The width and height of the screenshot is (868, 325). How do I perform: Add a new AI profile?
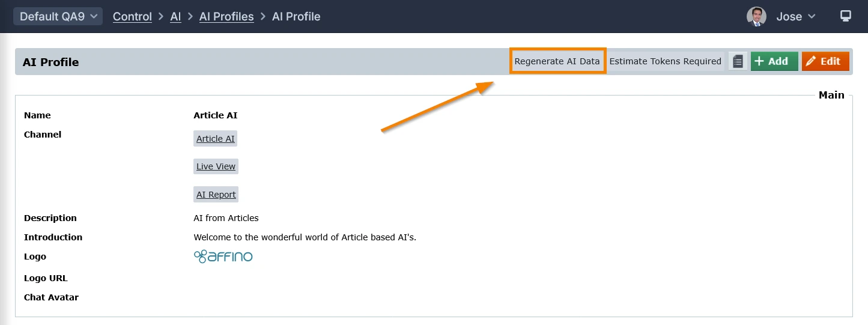point(774,61)
